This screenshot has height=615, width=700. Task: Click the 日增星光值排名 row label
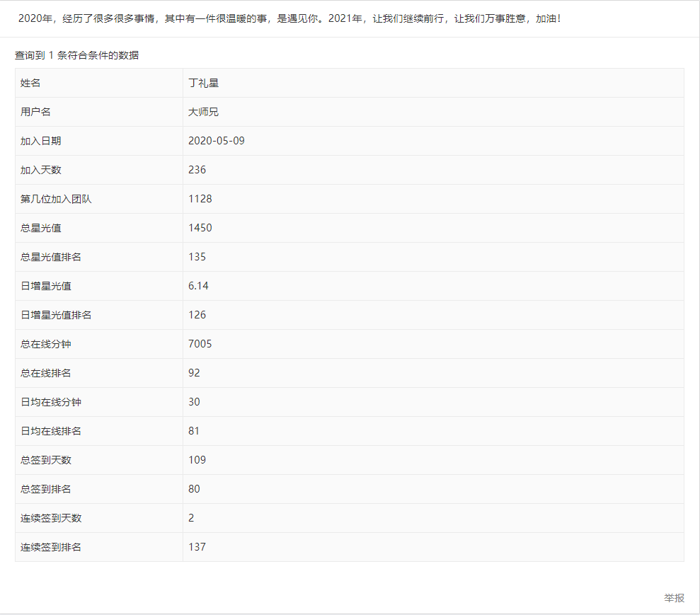click(x=56, y=315)
